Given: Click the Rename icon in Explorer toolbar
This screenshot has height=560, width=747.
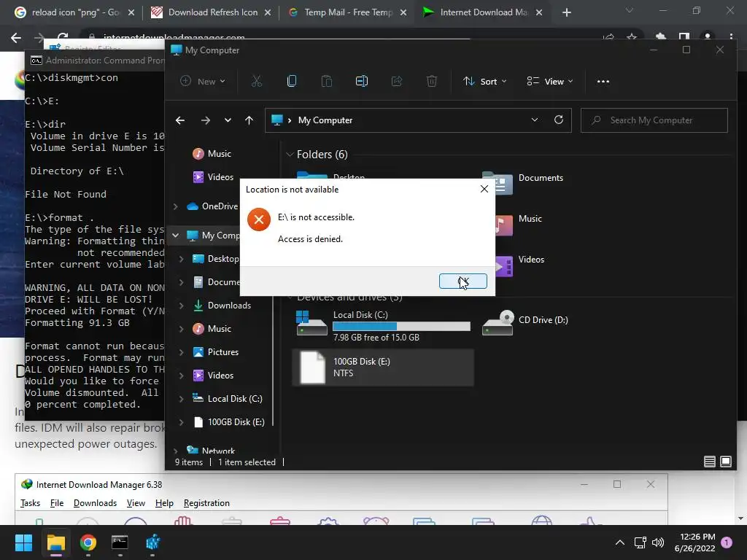Looking at the screenshot, I should (x=362, y=82).
